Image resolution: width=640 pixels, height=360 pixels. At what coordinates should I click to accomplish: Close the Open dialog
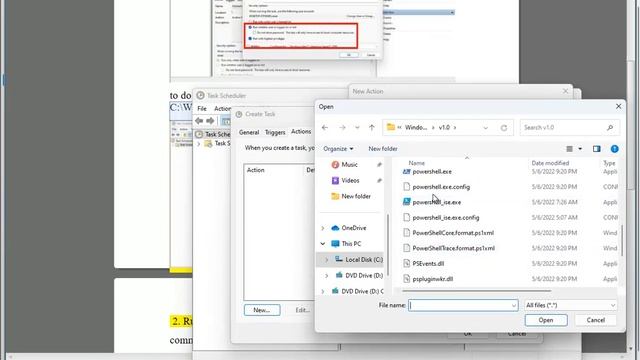click(x=618, y=107)
